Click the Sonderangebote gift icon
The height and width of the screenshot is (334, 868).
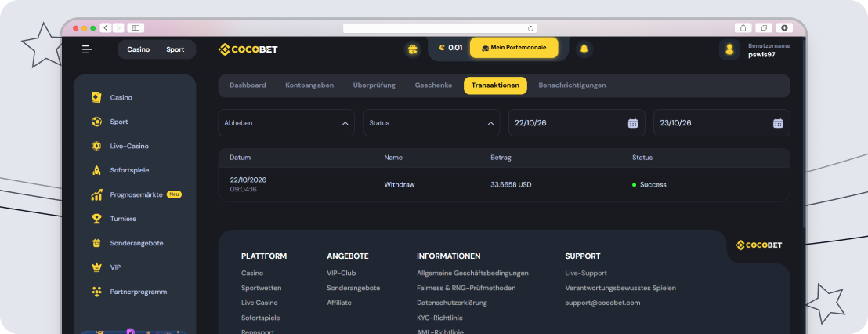(96, 243)
